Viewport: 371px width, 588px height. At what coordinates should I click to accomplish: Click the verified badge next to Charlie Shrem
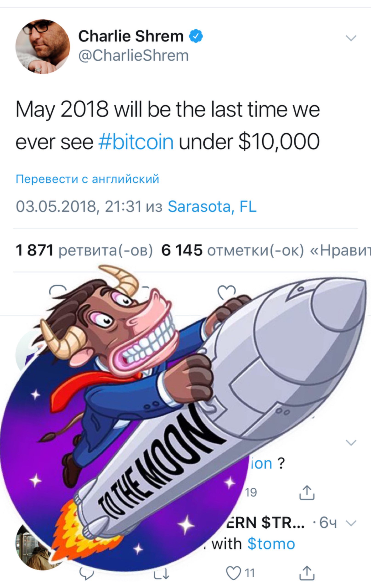click(196, 36)
